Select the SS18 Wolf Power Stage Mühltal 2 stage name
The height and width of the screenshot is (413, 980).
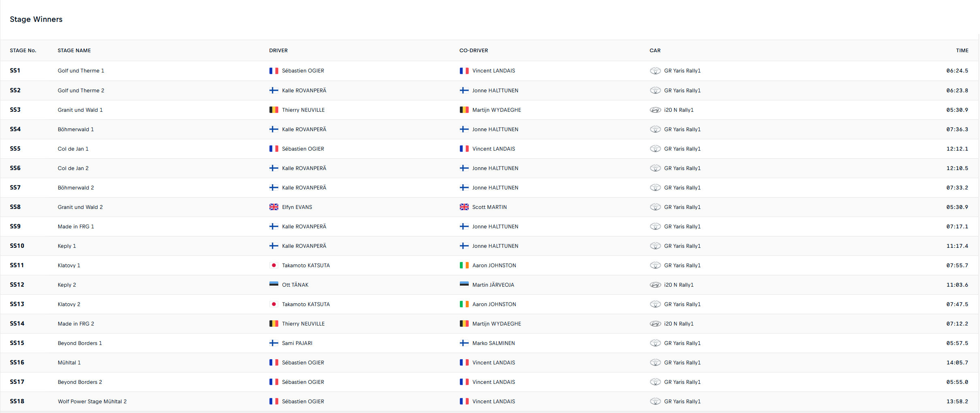92,402
